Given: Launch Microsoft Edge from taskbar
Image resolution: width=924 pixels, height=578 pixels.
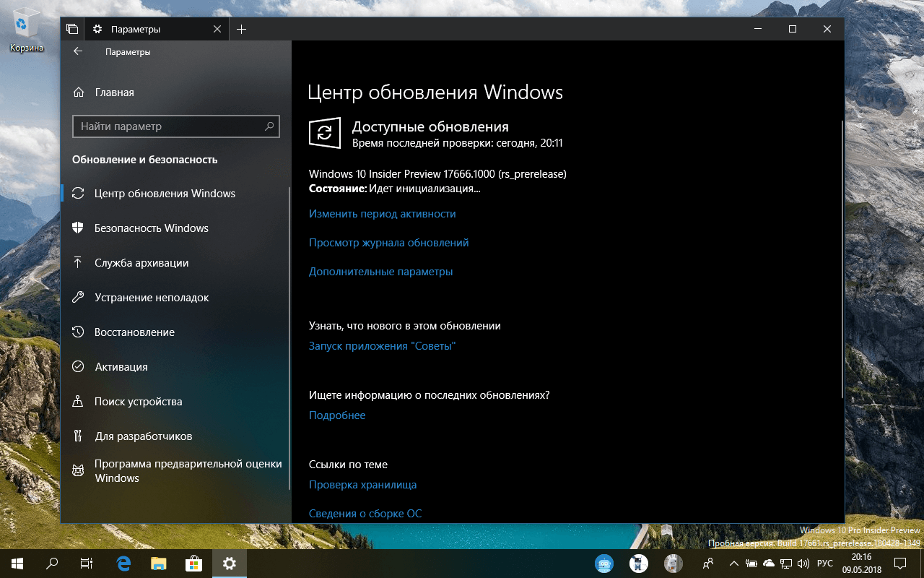Looking at the screenshot, I should coord(124,564).
